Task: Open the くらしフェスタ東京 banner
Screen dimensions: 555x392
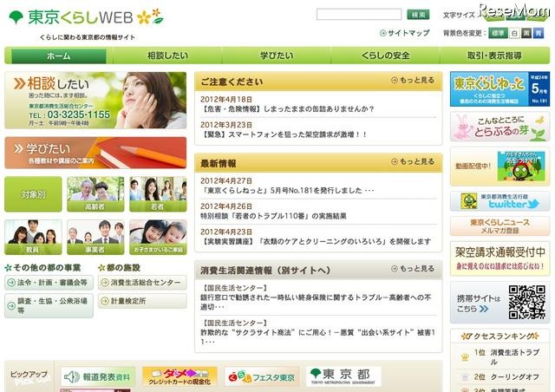Action: click(x=262, y=376)
